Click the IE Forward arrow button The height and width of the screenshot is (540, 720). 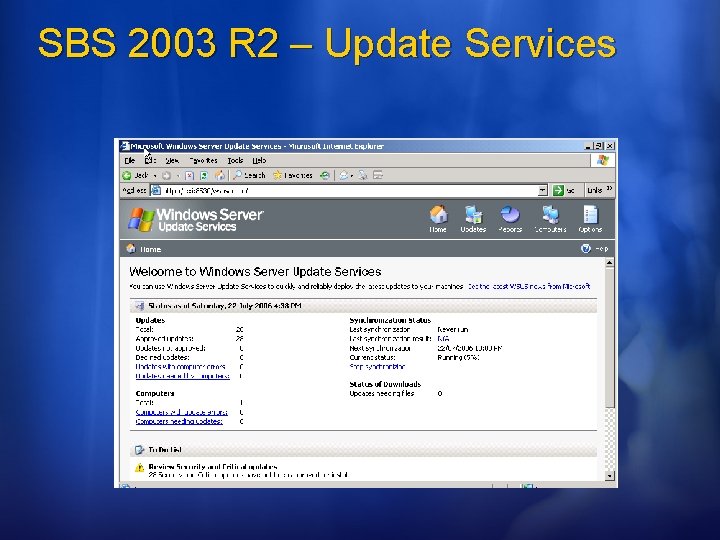(x=166, y=175)
